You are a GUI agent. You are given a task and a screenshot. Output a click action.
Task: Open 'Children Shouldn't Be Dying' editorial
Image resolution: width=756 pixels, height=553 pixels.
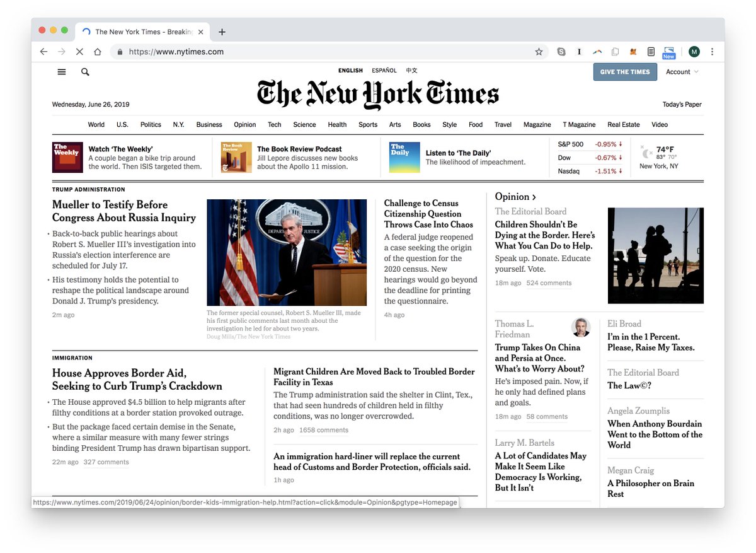[545, 235]
